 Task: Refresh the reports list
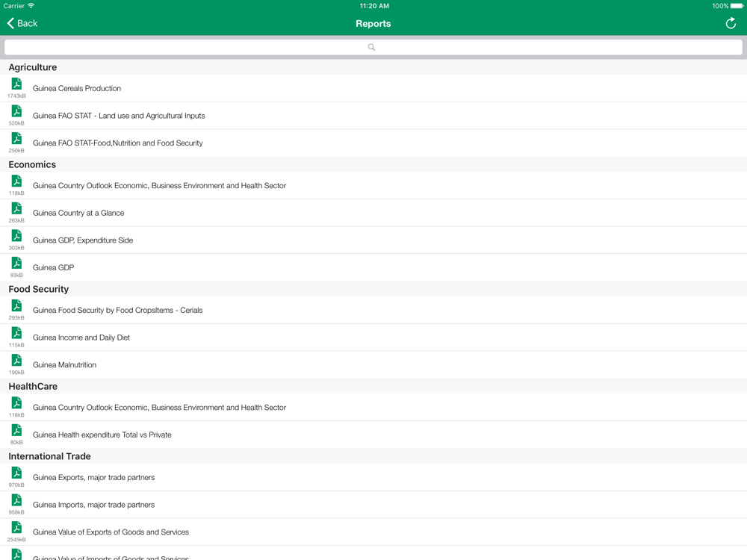coord(731,23)
